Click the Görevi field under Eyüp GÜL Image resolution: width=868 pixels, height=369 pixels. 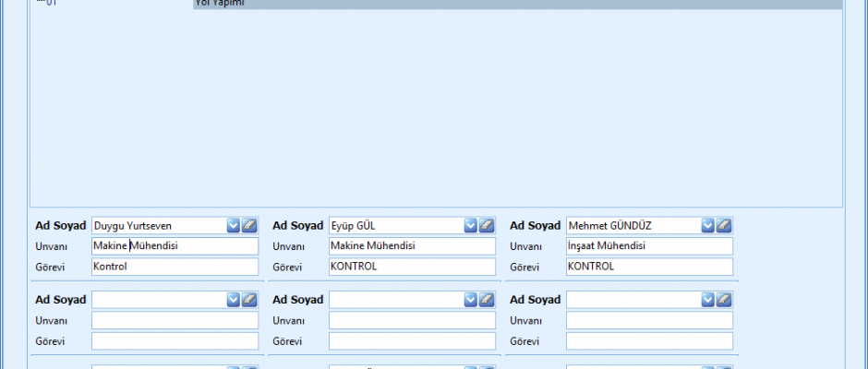412,267
